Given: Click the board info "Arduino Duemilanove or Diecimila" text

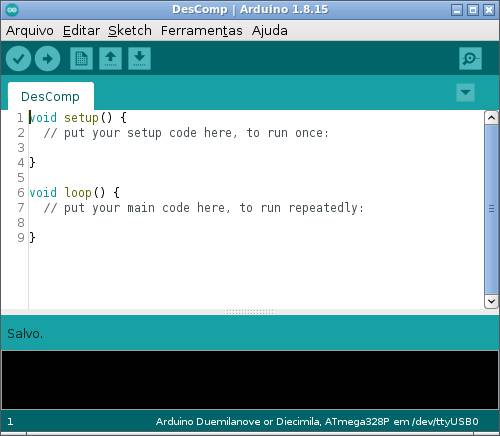Looking at the screenshot, I should pos(238,422).
